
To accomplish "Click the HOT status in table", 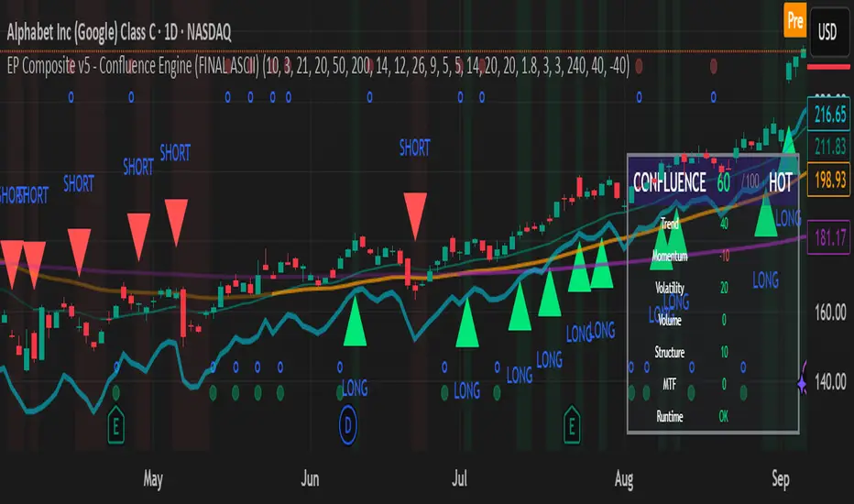I will click(x=780, y=182).
